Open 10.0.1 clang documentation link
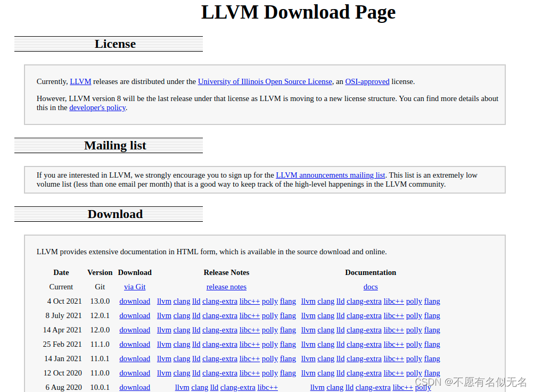The height and width of the screenshot is (392, 534). (335, 387)
